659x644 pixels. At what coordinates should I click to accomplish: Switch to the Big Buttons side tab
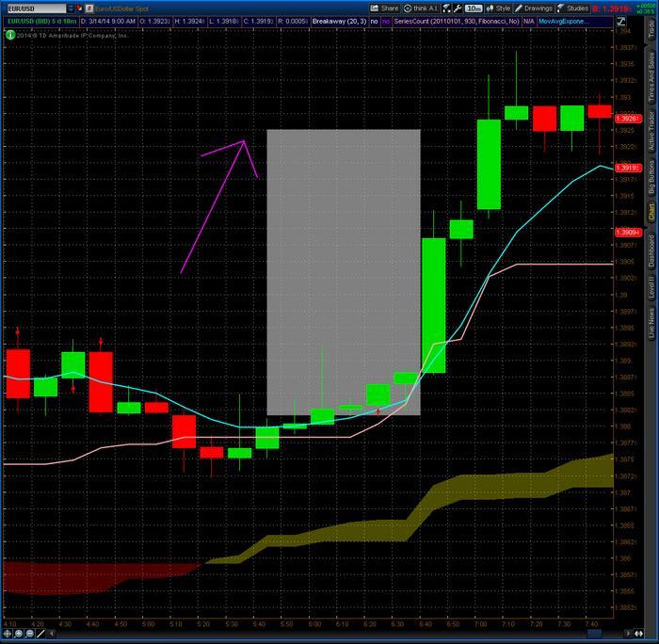point(651,177)
